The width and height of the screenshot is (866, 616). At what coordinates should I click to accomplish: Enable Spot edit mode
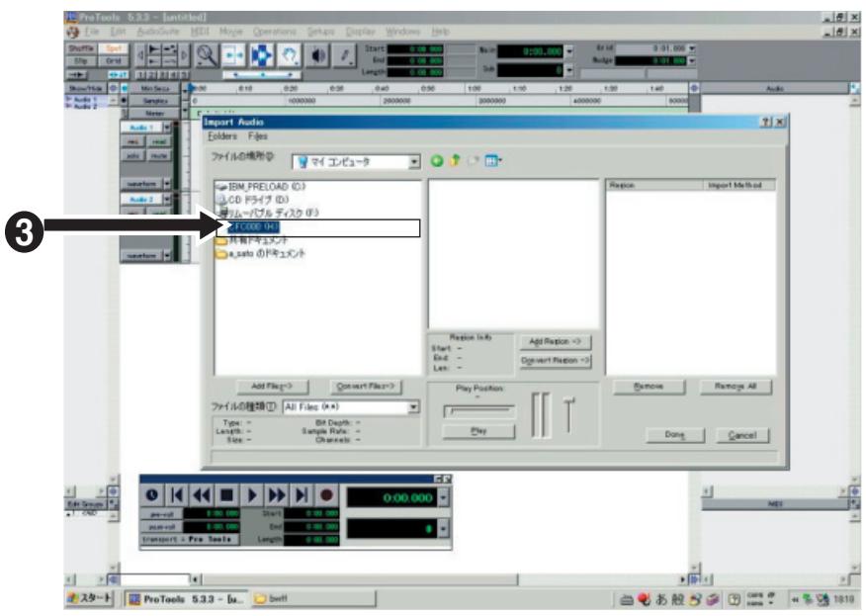pyautogui.click(x=114, y=48)
